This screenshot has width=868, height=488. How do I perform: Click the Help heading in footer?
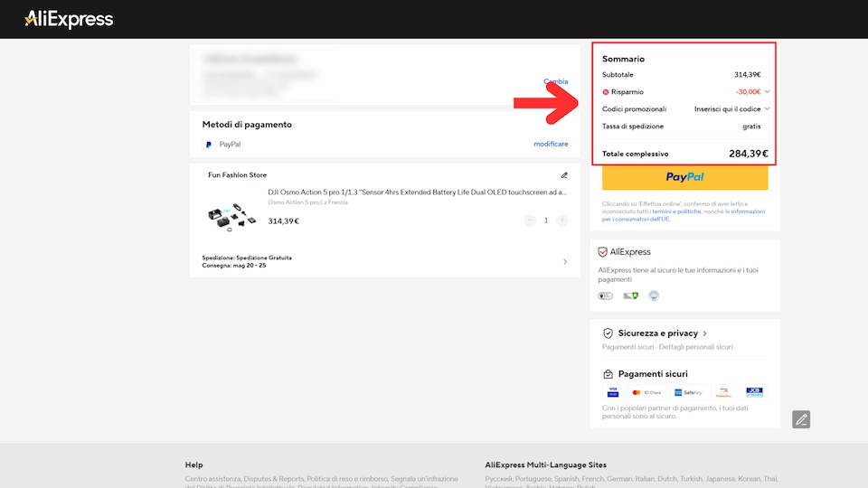193,465
